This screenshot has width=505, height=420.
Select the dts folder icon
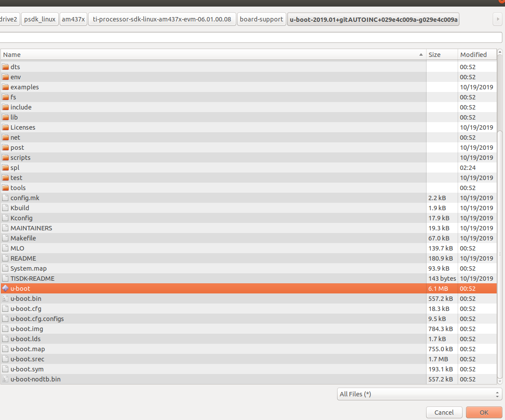(x=5, y=67)
